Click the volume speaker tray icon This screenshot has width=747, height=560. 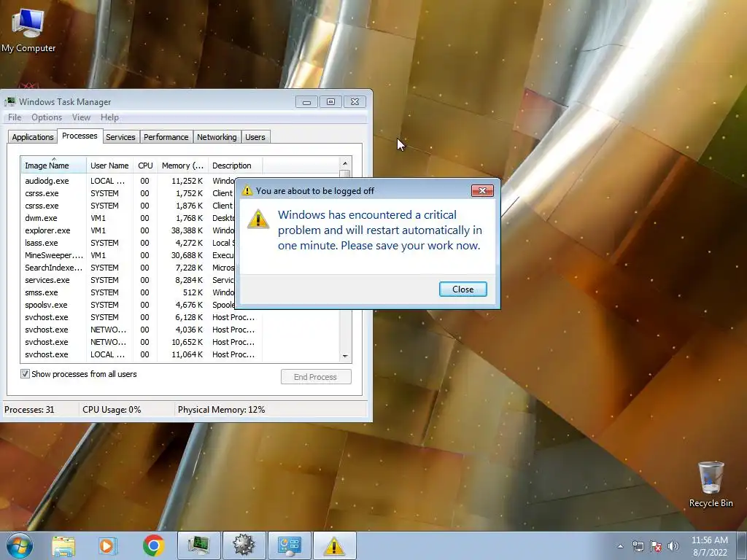point(673,546)
